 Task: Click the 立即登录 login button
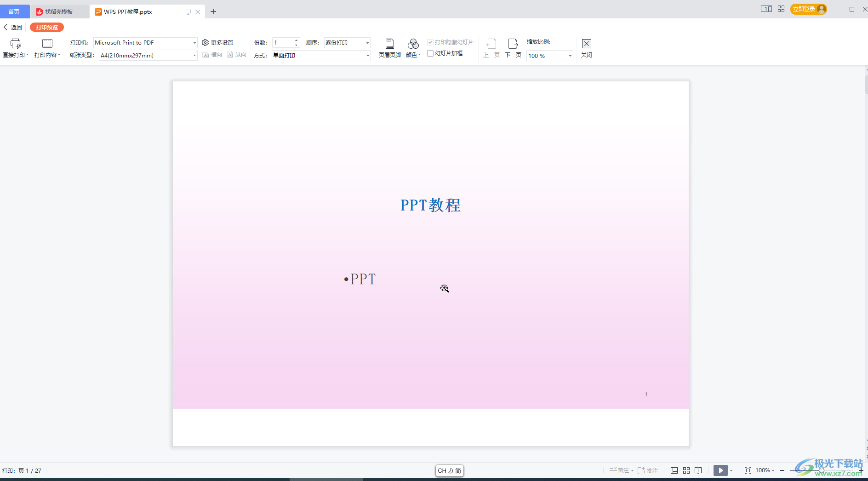pos(808,9)
